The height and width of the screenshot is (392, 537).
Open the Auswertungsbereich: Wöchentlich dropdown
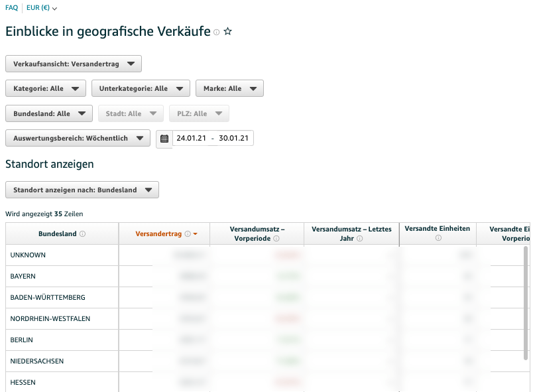(x=78, y=139)
